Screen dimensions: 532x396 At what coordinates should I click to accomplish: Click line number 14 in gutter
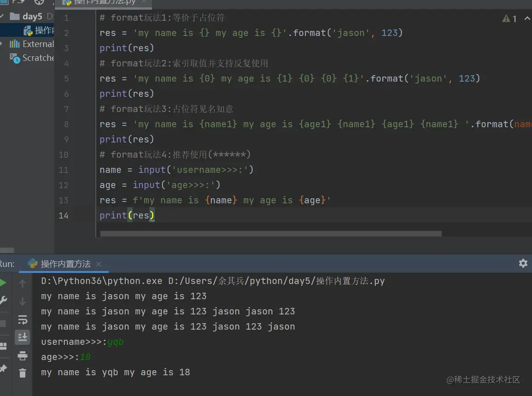64,216
